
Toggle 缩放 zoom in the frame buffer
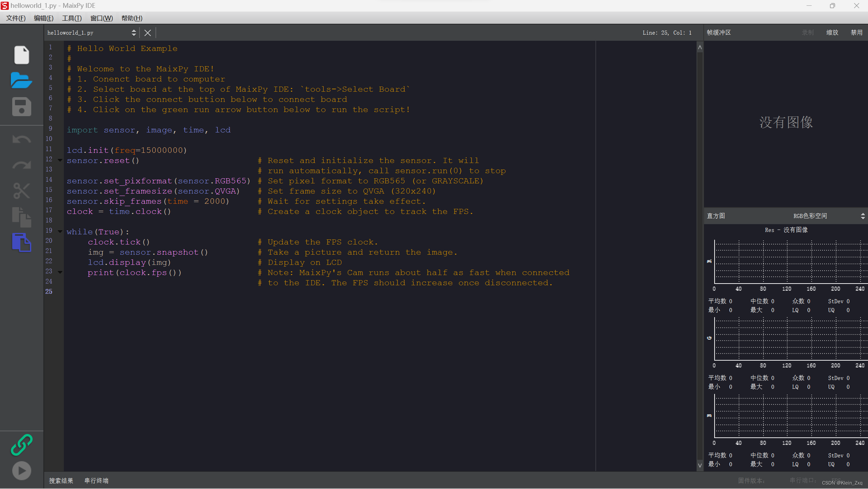(832, 33)
